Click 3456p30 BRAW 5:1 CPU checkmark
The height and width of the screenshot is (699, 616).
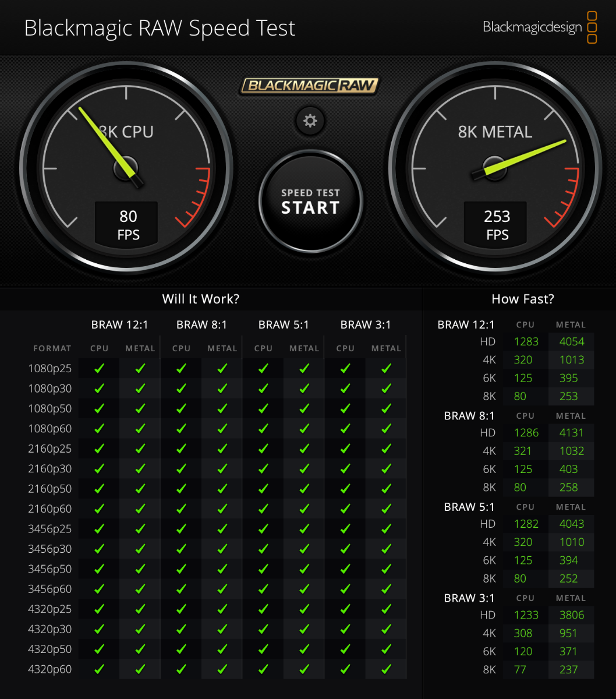point(263,549)
